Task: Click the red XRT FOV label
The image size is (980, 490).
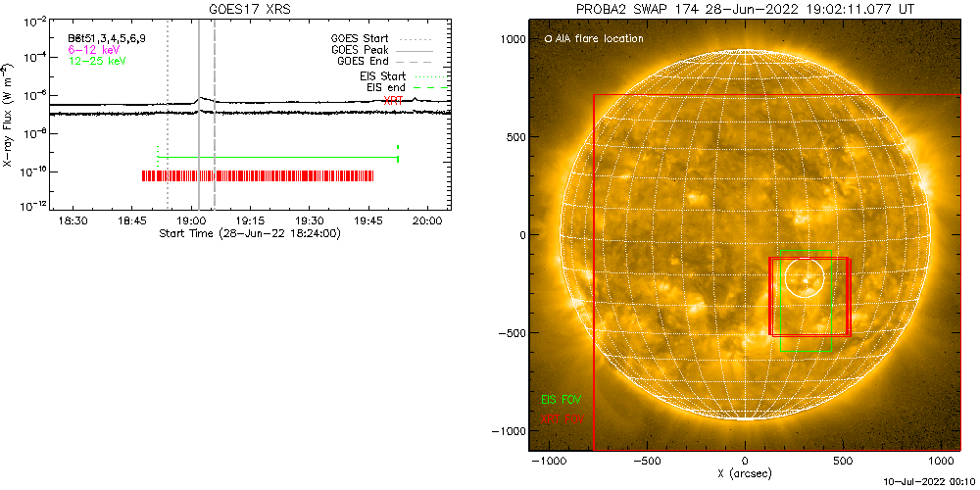Action: pyautogui.click(x=563, y=417)
